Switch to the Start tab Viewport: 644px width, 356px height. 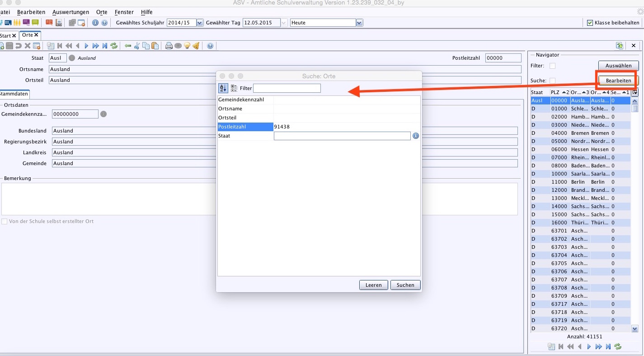pos(8,35)
